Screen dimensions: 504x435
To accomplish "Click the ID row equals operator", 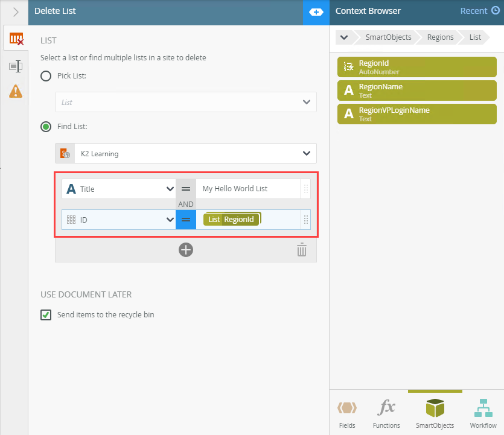I will click(x=186, y=220).
